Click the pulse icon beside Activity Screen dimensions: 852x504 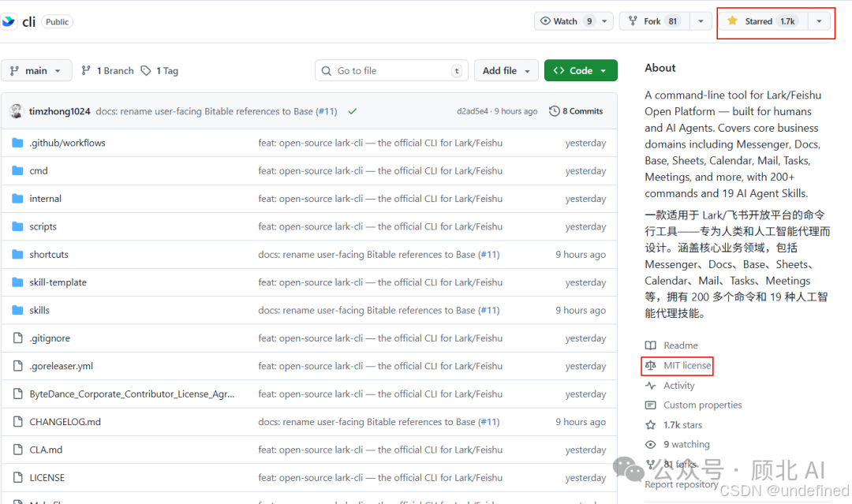tap(650, 386)
